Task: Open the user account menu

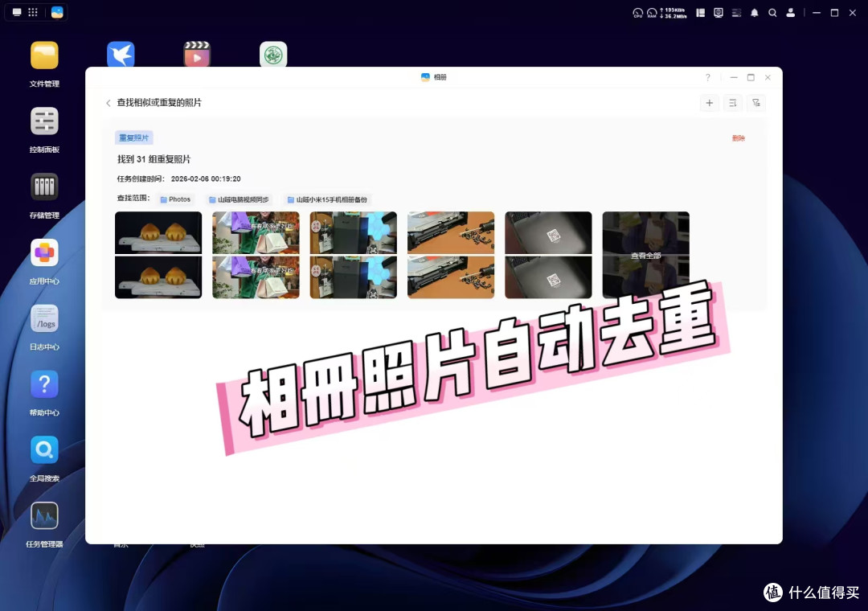Action: pos(791,13)
